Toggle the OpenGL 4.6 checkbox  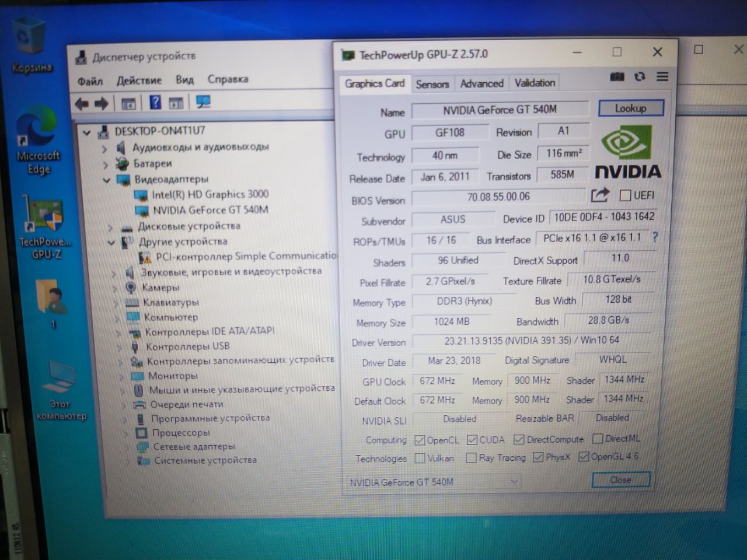tap(583, 457)
